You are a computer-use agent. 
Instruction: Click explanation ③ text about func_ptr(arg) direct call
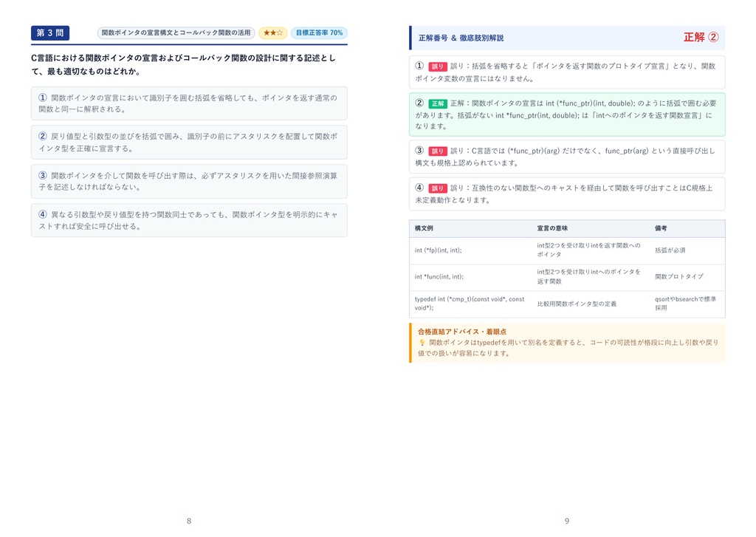pos(565,157)
